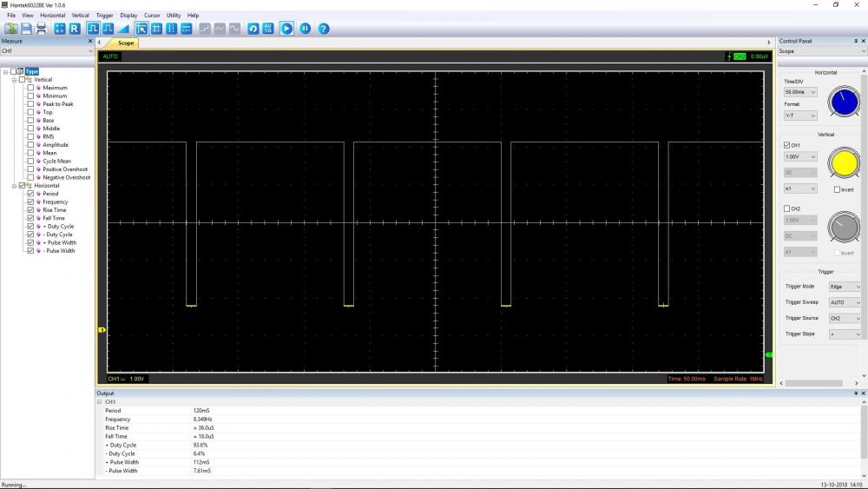Image resolution: width=868 pixels, height=489 pixels.
Task: Close the Measure panel
Action: click(x=90, y=41)
